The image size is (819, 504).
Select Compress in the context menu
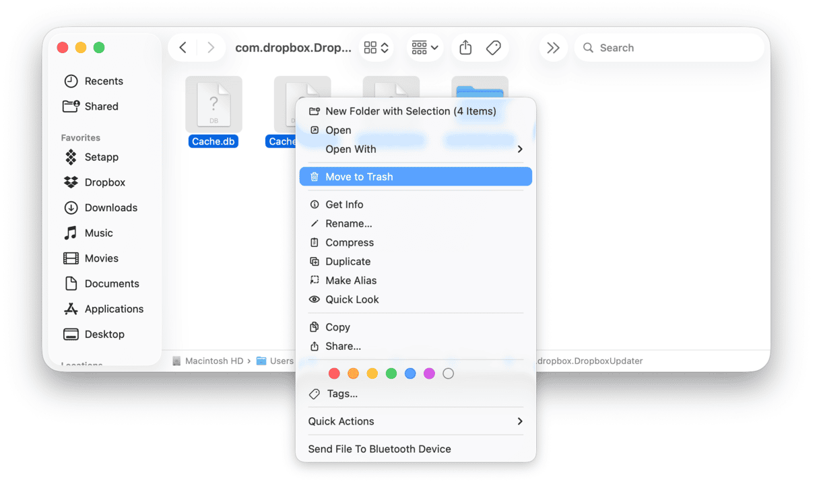349,243
